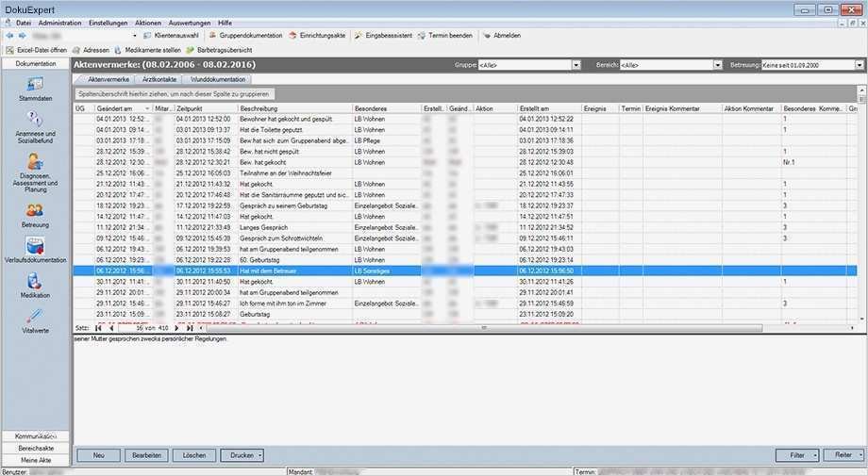Open Vitalwerte in the sidebar

tap(35, 321)
